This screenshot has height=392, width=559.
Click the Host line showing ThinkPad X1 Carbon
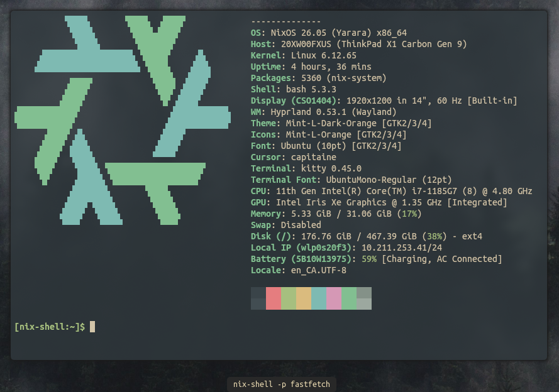358,44
